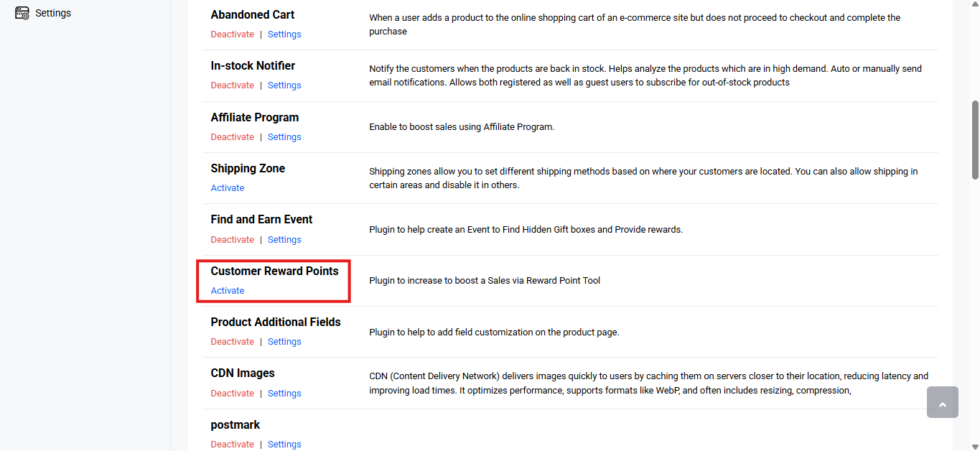This screenshot has height=451, width=980.
Task: Click the scroll-to-top arrow button
Action: click(x=942, y=402)
